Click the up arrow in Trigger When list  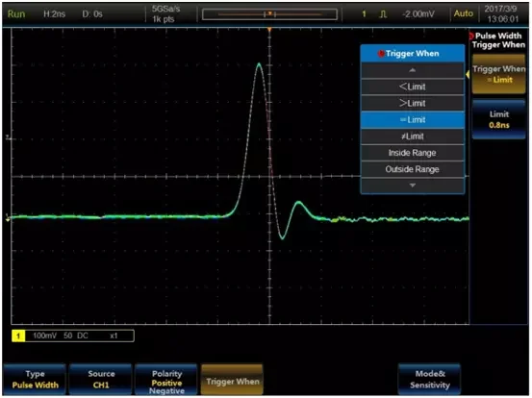pyautogui.click(x=413, y=70)
